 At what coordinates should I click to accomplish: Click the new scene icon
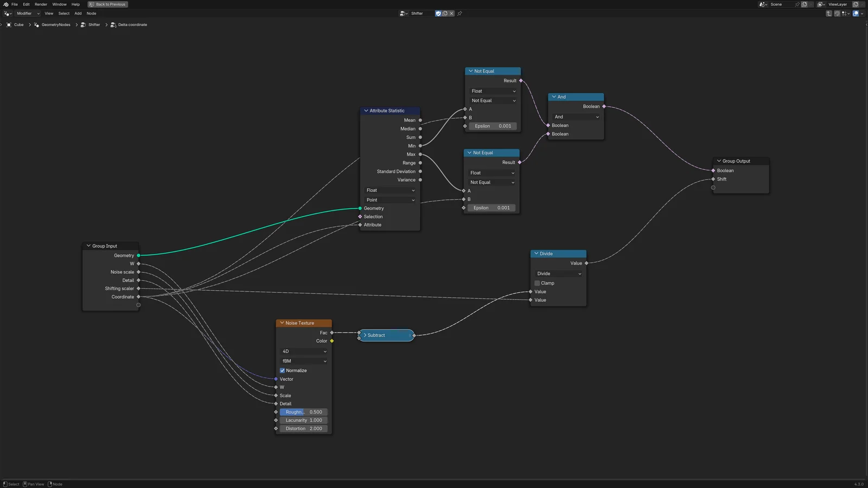[x=805, y=4]
